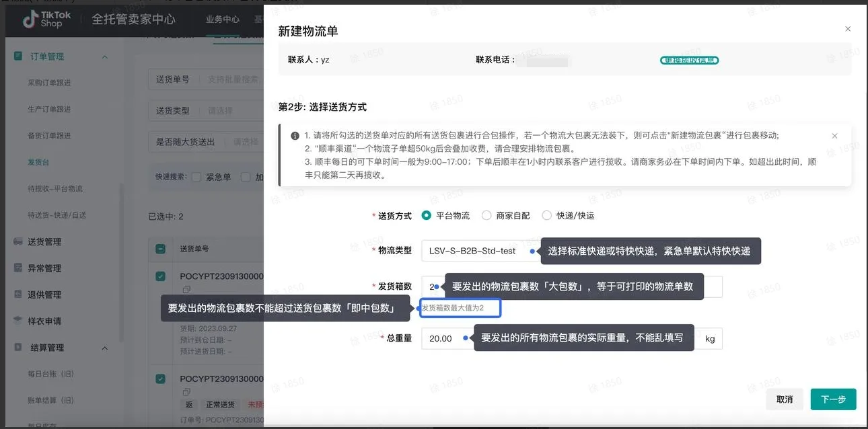Go to 发货台 in sidebar
The width and height of the screenshot is (868, 429).
point(38,162)
